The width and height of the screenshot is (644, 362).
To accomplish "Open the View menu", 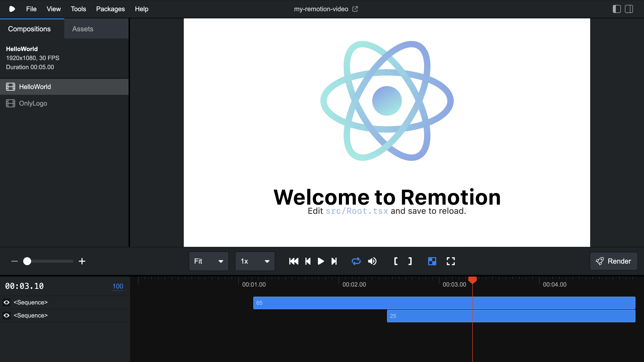I will tap(54, 9).
